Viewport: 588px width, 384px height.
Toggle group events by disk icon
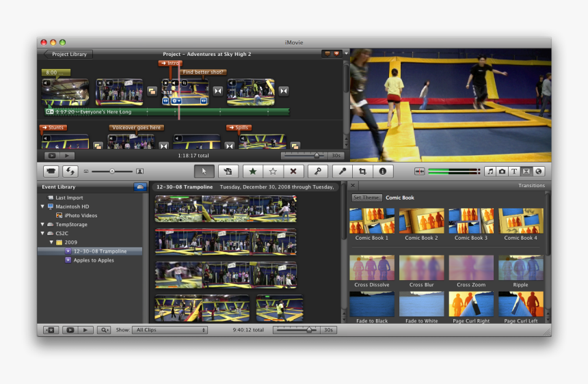click(x=140, y=187)
